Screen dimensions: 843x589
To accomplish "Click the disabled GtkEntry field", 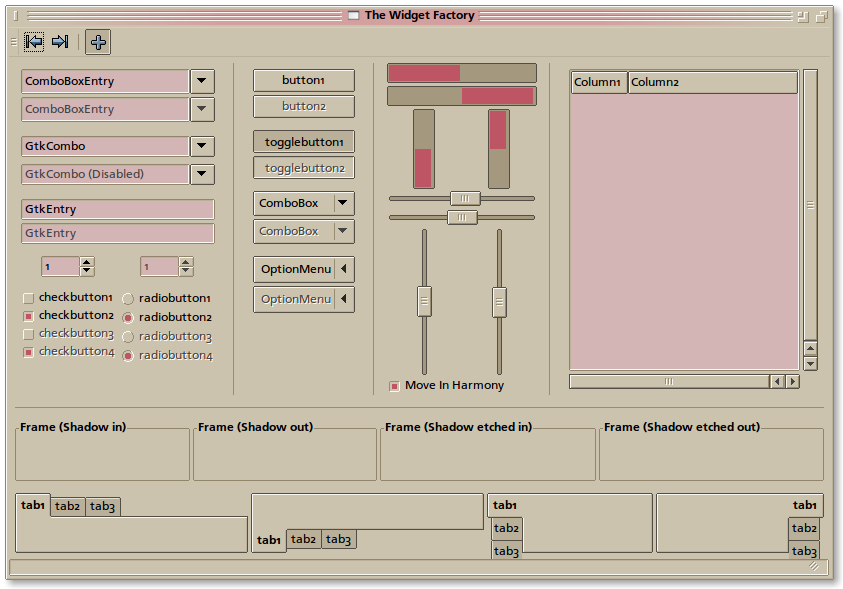I will (x=118, y=233).
